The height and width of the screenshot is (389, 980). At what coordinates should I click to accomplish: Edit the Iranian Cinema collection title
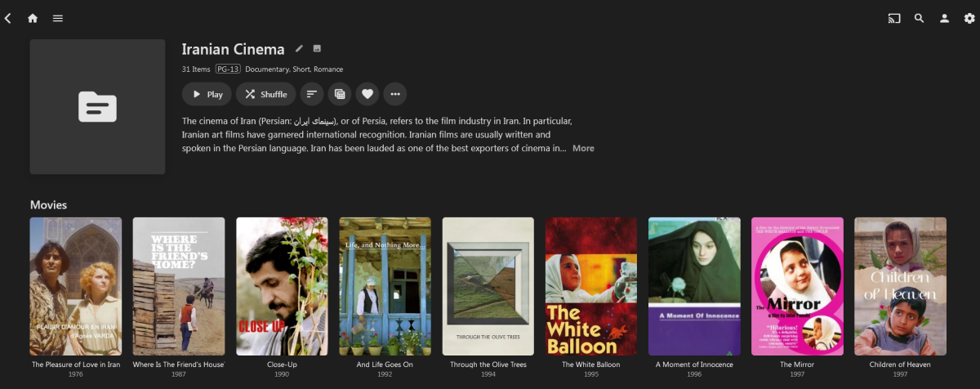click(299, 49)
